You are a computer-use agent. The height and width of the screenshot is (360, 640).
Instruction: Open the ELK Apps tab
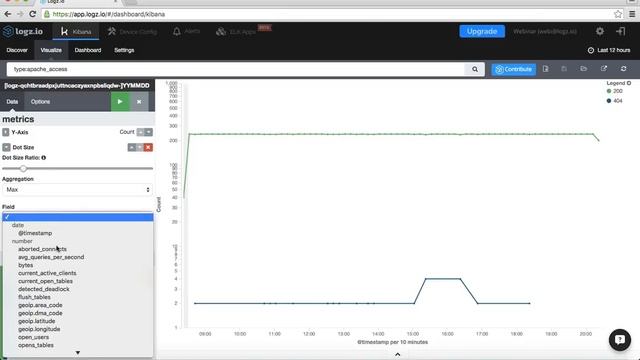click(x=236, y=31)
